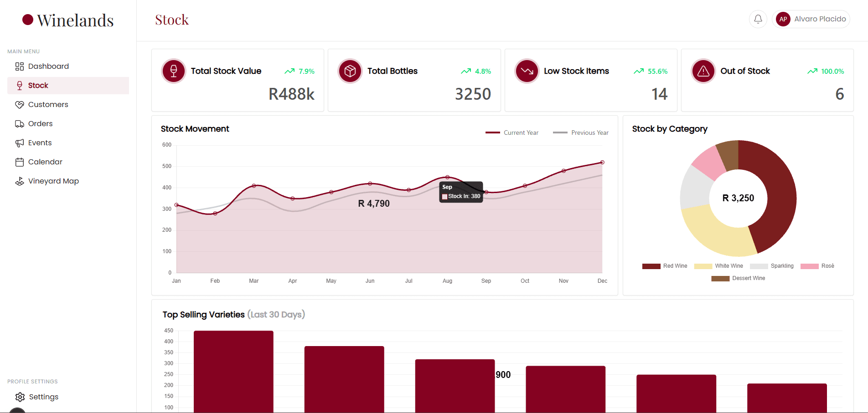Click the Stock Movement heading
The width and height of the screenshot is (868, 413).
195,129
